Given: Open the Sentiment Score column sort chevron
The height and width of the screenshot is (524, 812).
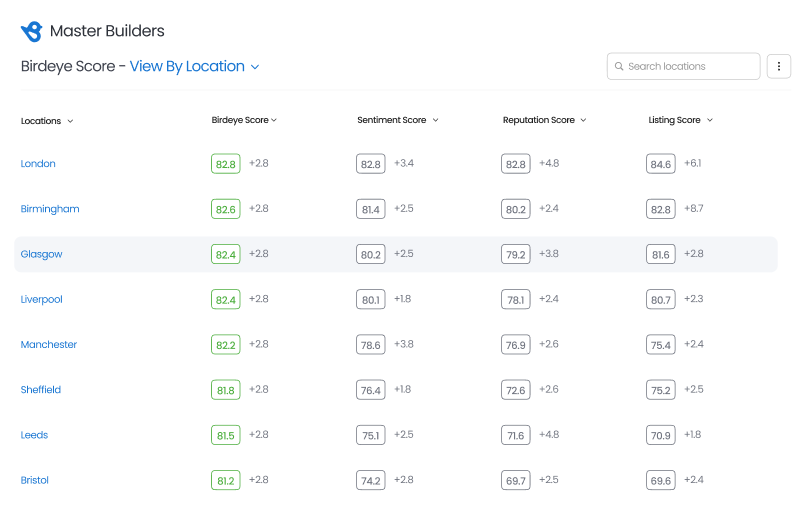Looking at the screenshot, I should coord(436,120).
